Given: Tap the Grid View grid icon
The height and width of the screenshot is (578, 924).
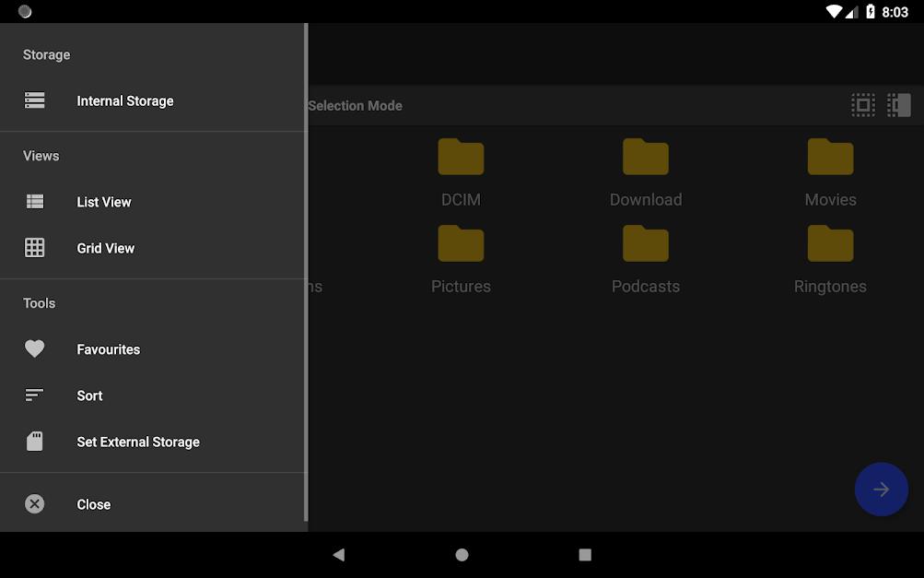Looking at the screenshot, I should tap(34, 248).
